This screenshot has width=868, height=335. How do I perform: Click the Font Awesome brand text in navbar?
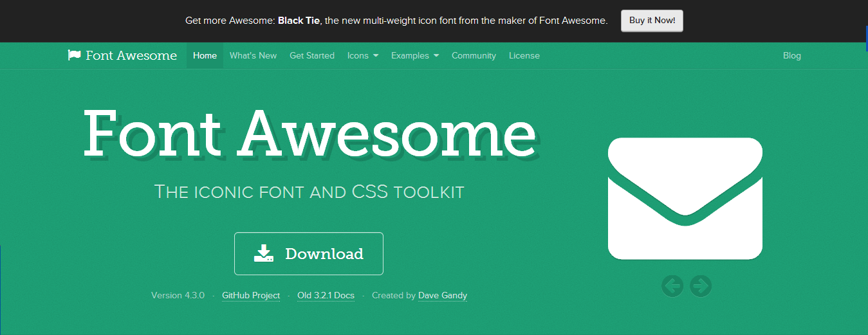(x=131, y=55)
